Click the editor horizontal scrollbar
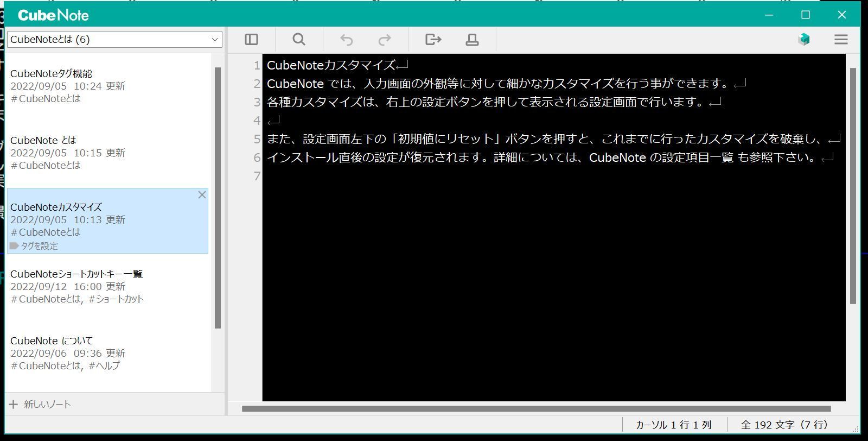 click(536, 408)
